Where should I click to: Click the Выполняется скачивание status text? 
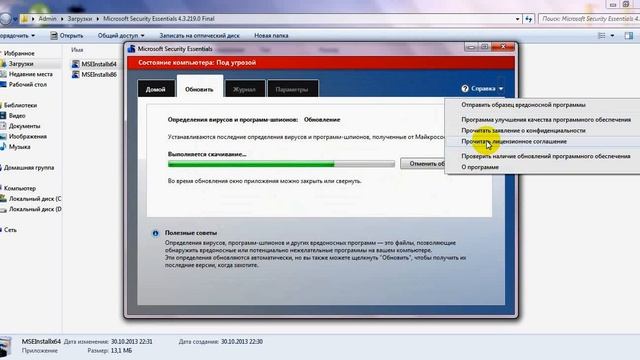(207, 154)
